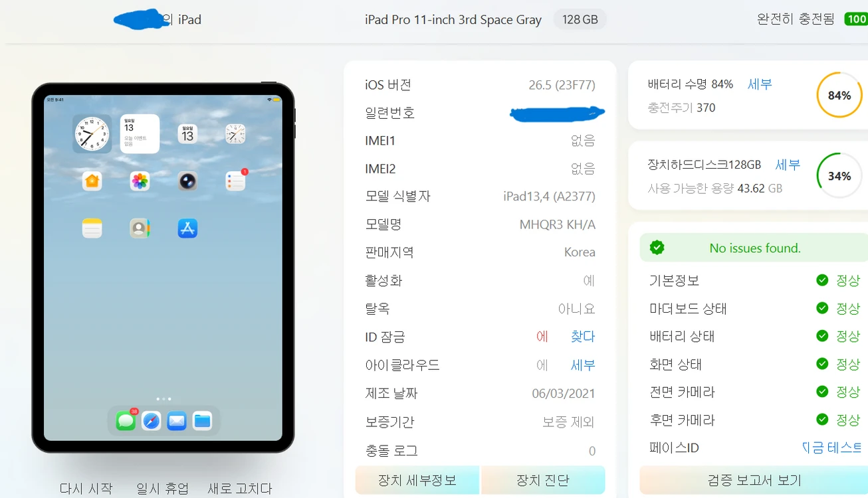Click the IMEI1 value 없음

pyautogui.click(x=583, y=141)
